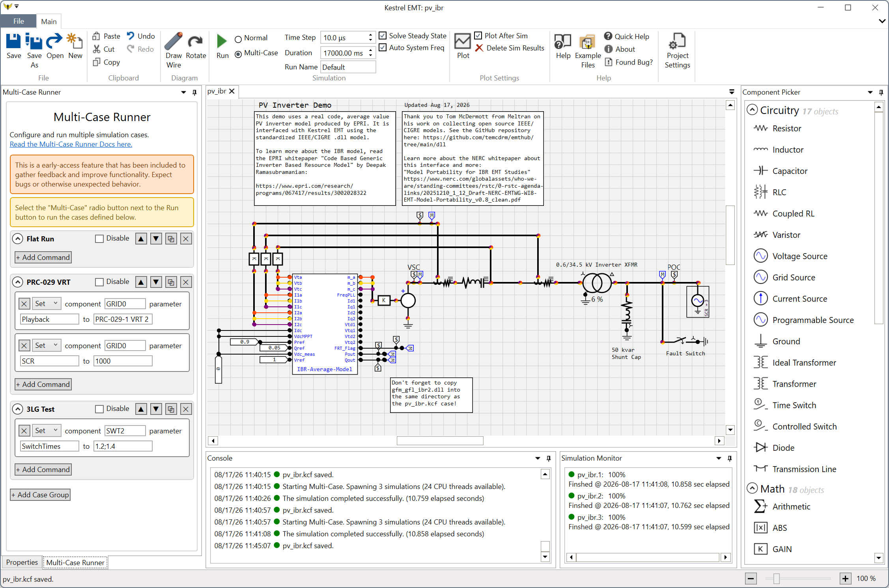Pick the Resistor component
The image size is (889, 588).
click(786, 129)
